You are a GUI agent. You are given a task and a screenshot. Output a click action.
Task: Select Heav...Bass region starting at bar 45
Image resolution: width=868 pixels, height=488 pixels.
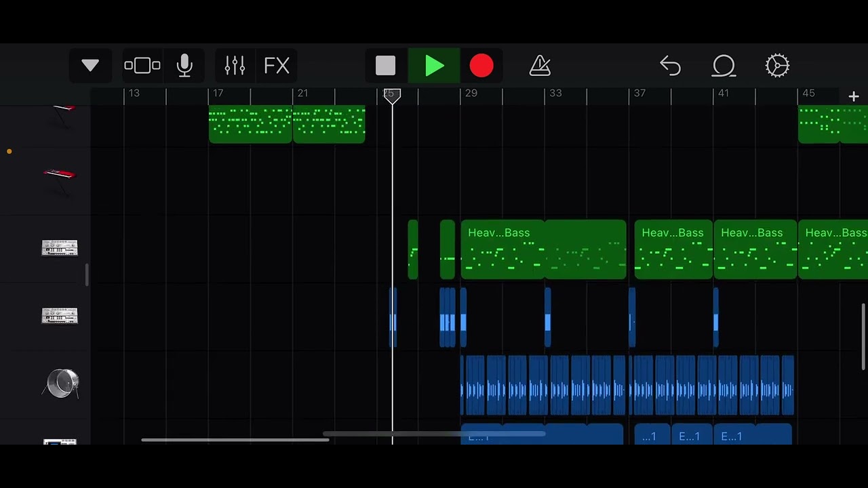(x=833, y=249)
